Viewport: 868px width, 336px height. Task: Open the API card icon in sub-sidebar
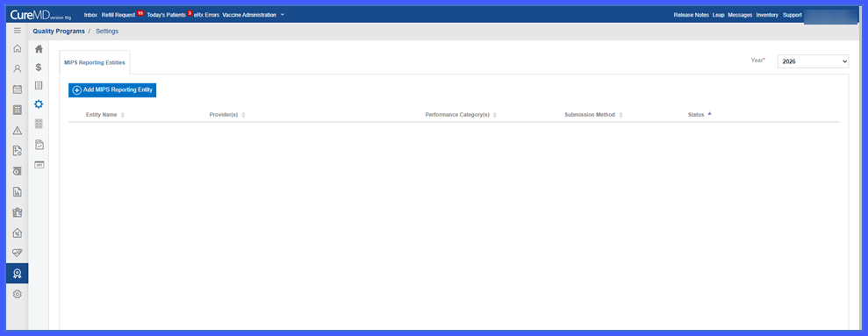(x=39, y=164)
